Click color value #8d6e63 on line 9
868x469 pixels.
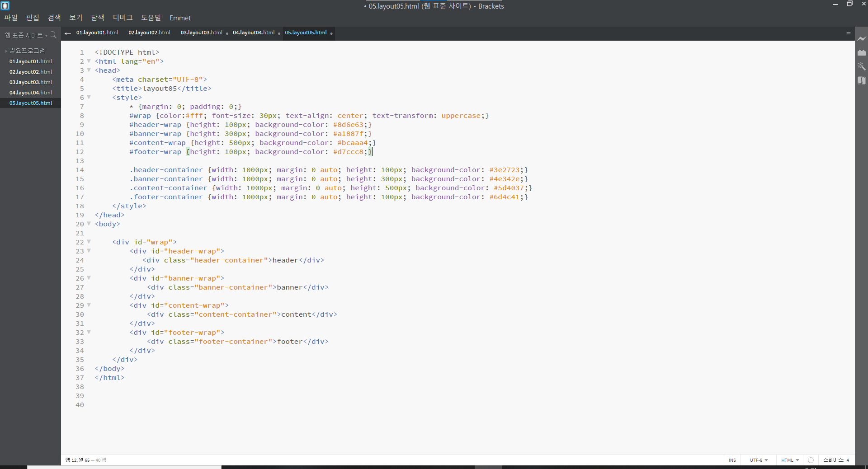[x=348, y=125]
